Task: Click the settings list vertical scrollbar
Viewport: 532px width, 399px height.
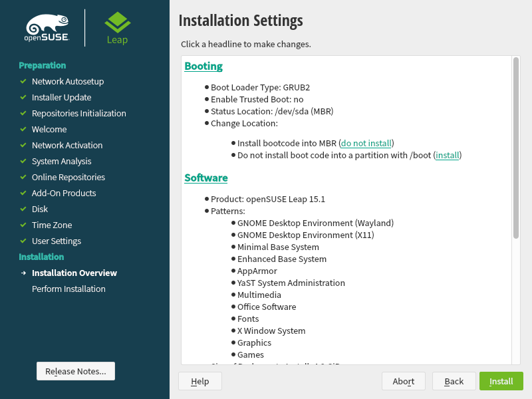Action: click(516, 148)
